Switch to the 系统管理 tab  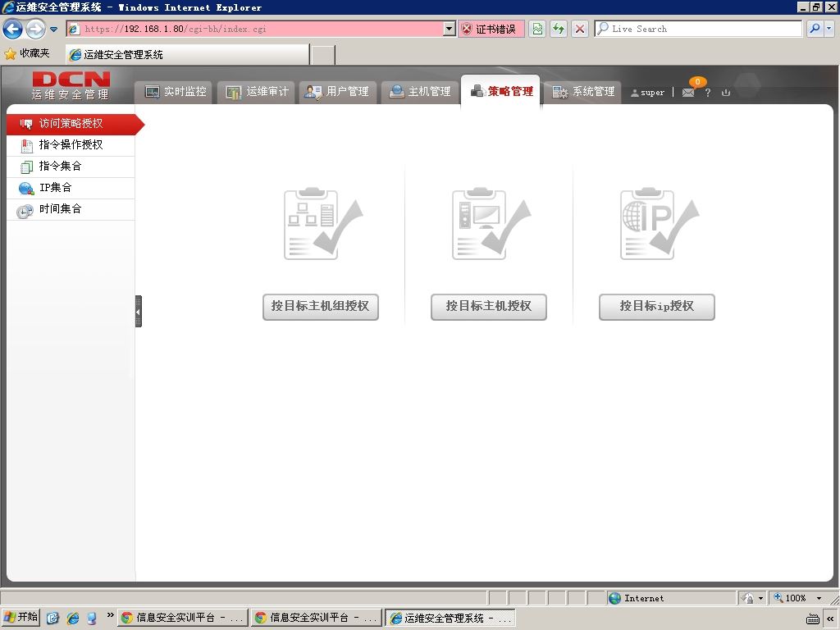coord(583,92)
